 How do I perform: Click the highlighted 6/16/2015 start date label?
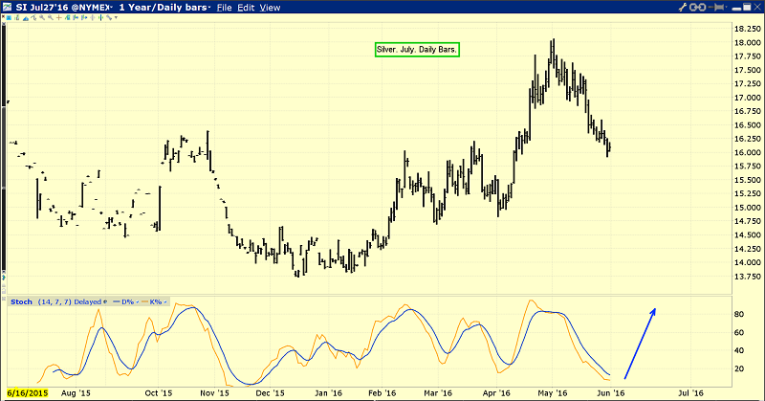pyautogui.click(x=27, y=393)
